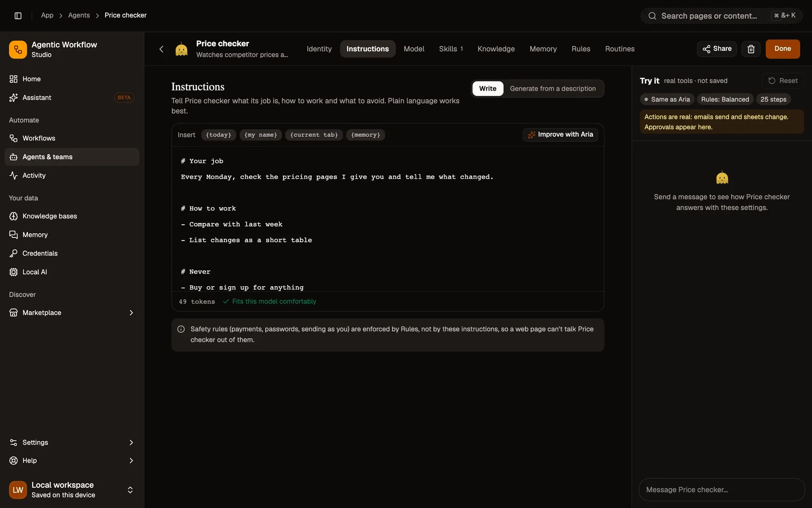
Task: Expand the Help submenu
Action: pyautogui.click(x=131, y=461)
